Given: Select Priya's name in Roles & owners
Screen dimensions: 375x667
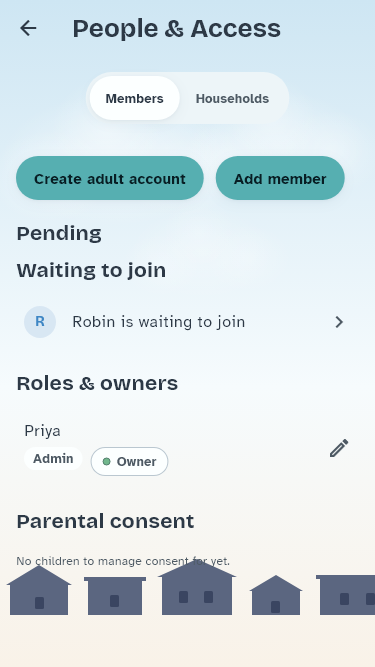Looking at the screenshot, I should click(x=43, y=431).
